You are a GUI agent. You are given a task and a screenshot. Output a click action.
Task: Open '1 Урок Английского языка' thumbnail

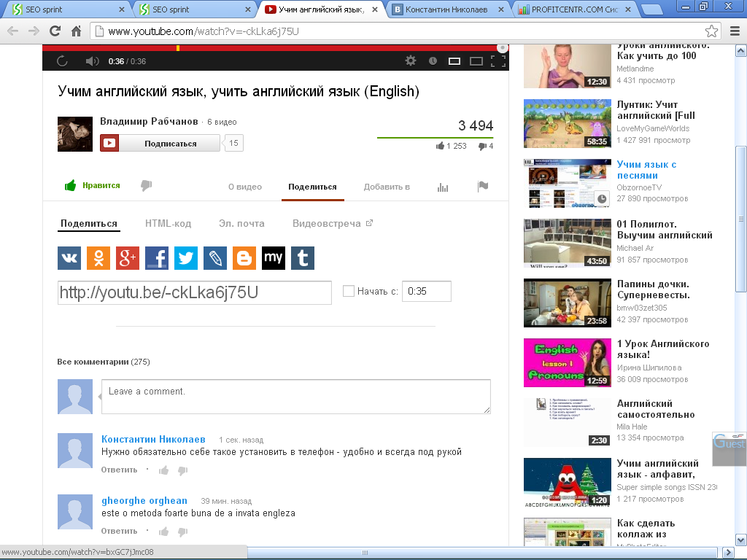point(567,362)
